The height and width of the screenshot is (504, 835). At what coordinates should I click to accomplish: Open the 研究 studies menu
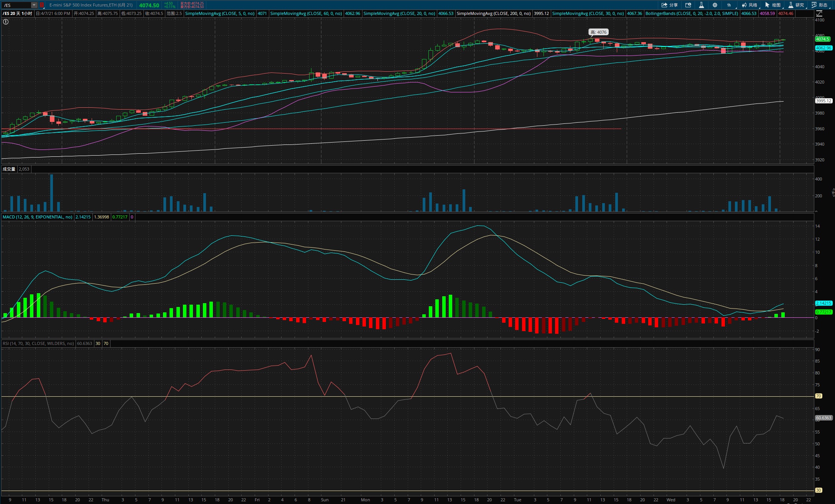(x=796, y=5)
